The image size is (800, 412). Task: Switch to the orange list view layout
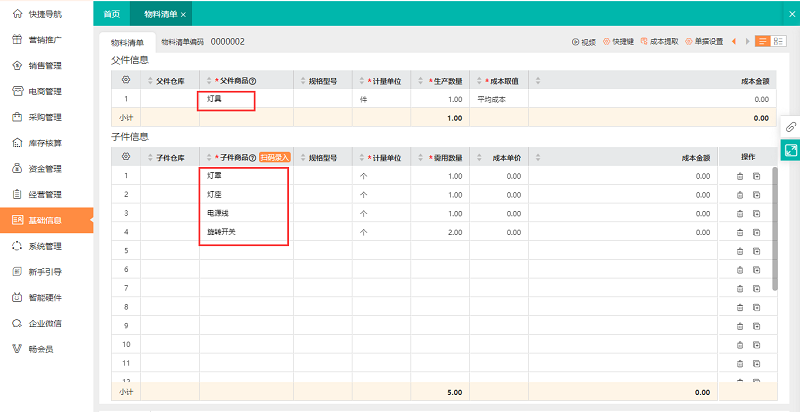tap(763, 42)
